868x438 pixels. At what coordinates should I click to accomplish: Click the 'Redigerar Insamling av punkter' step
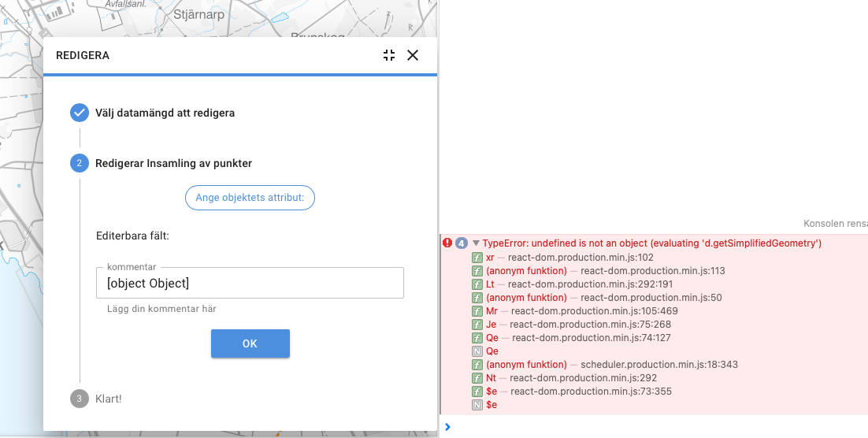coord(174,163)
